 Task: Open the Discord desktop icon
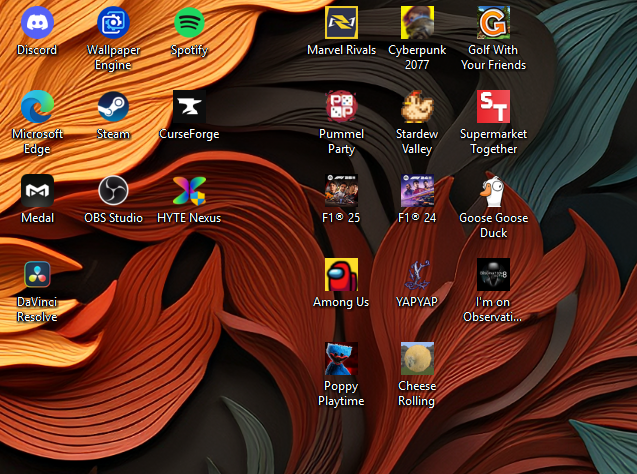click(x=37, y=23)
